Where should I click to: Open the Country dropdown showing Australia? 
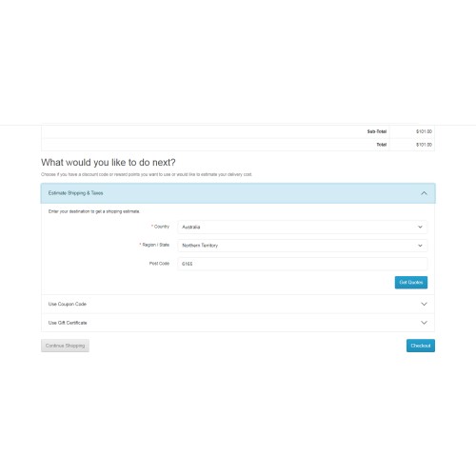tap(303, 227)
